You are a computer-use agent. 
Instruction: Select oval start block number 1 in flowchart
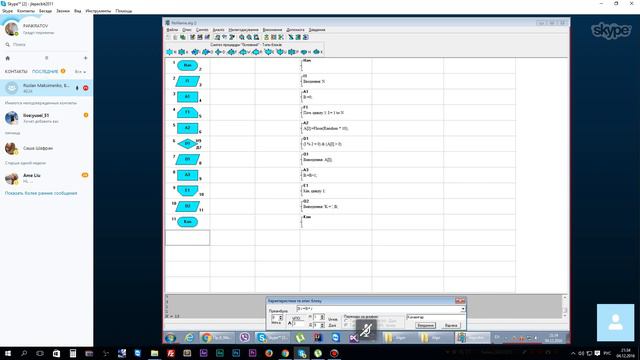tap(187, 65)
